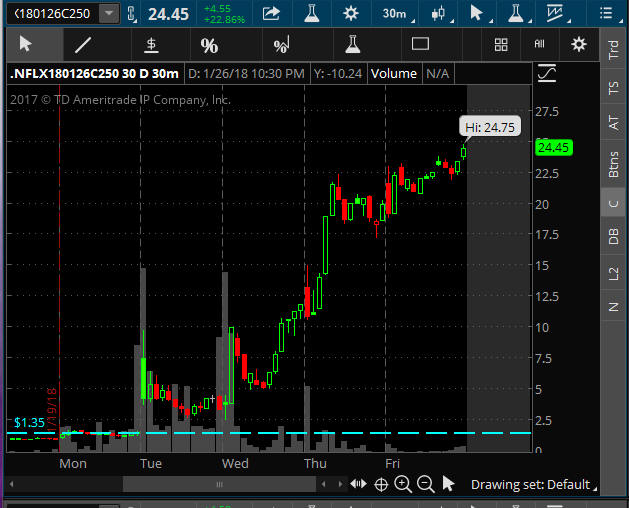The width and height of the screenshot is (629, 508).
Task: Select the trendline drawing tool
Action: click(83, 45)
